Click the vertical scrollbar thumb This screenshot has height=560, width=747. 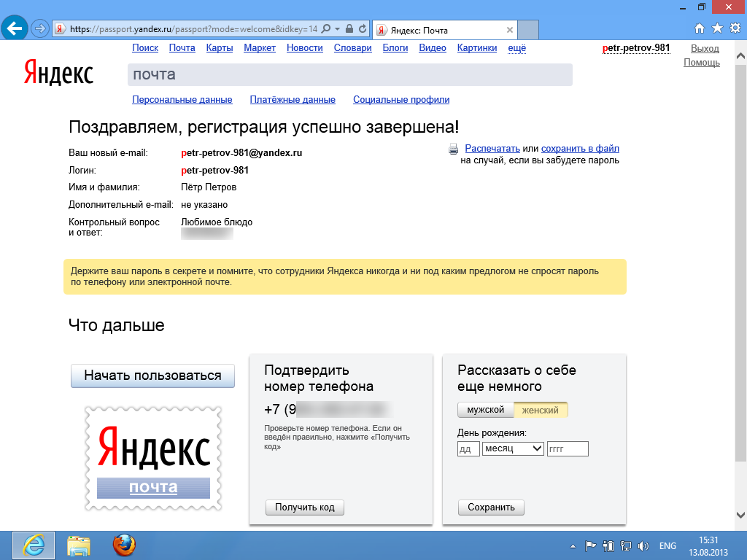click(740, 262)
